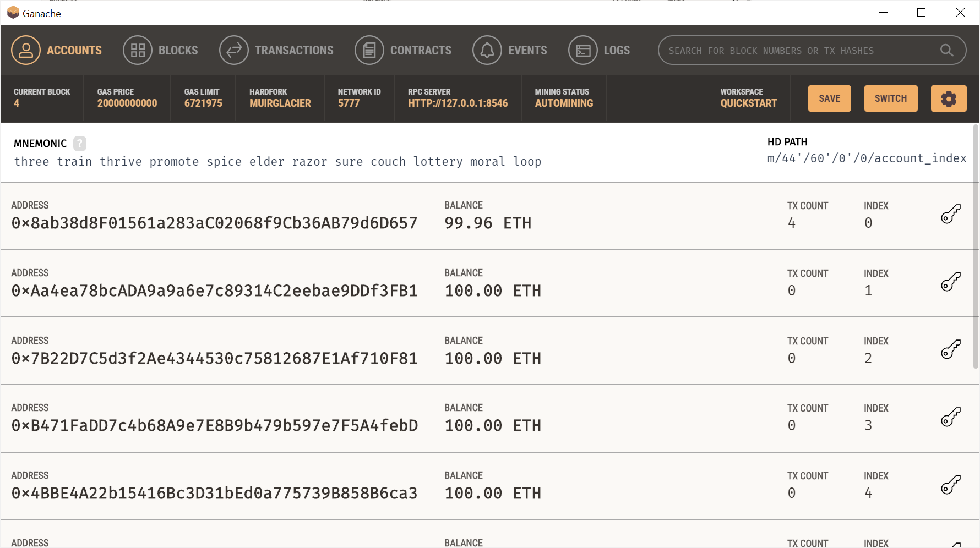Show private key for account index 2
Image resolution: width=980 pixels, height=548 pixels.
951,349
